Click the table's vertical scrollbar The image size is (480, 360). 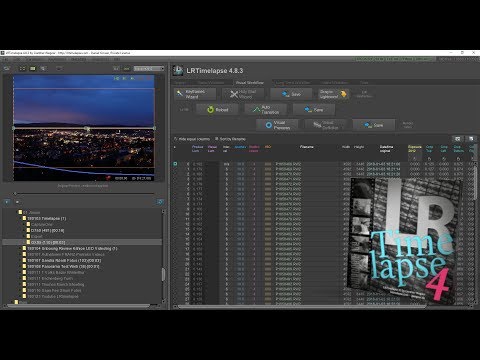pyautogui.click(x=475, y=182)
